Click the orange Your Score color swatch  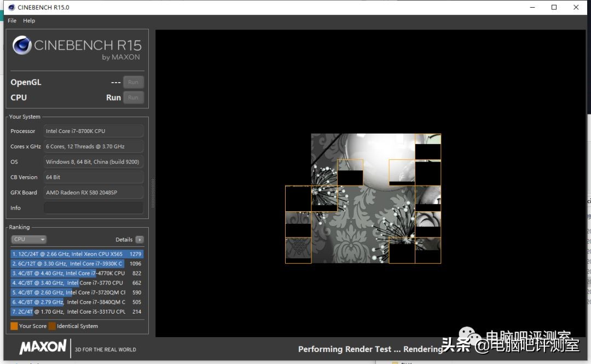click(14, 326)
